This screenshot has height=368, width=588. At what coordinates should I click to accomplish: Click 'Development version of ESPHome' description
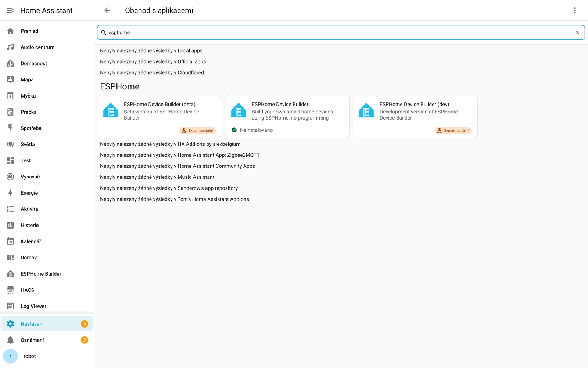click(x=419, y=115)
